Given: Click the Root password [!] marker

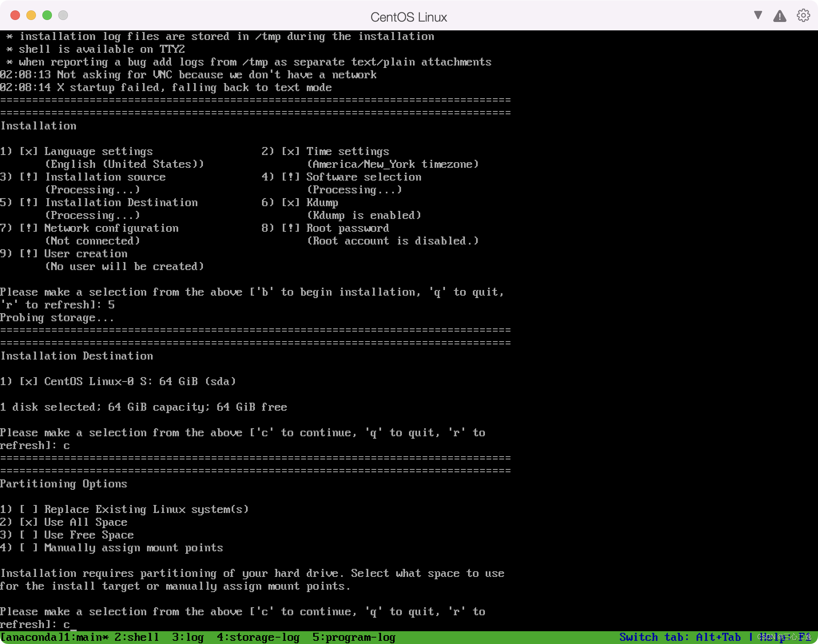Looking at the screenshot, I should [291, 228].
